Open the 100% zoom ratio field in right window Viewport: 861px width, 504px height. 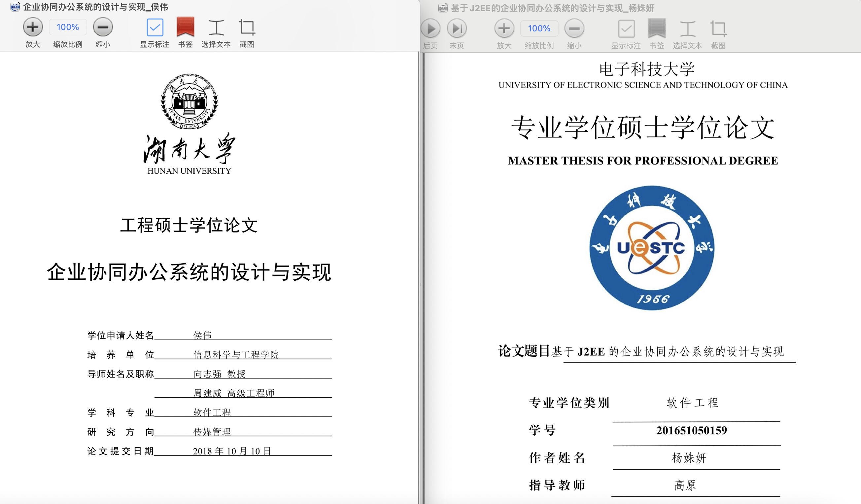click(x=539, y=28)
